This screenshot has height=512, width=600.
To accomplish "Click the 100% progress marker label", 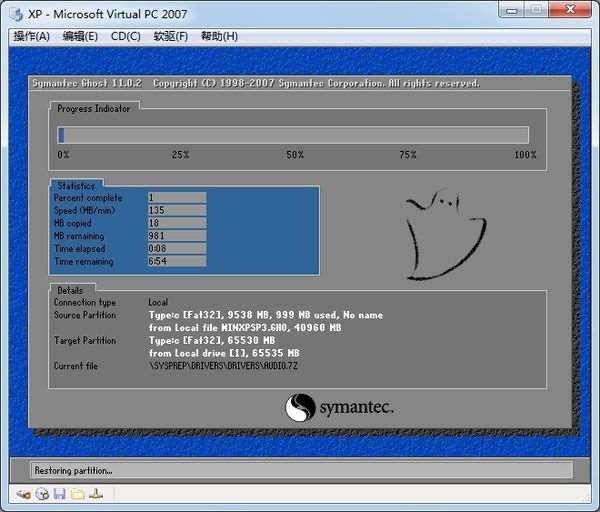I will point(525,155).
